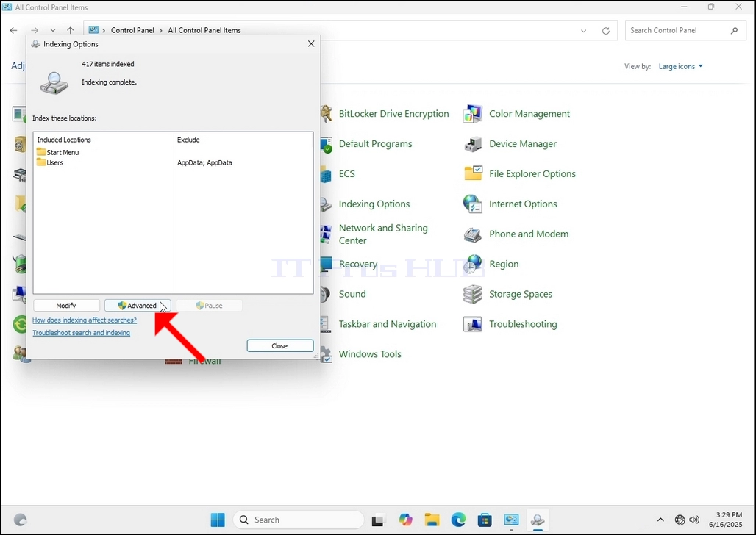Click the taskbar Search box
Image resolution: width=756 pixels, height=535 pixels.
(x=299, y=520)
